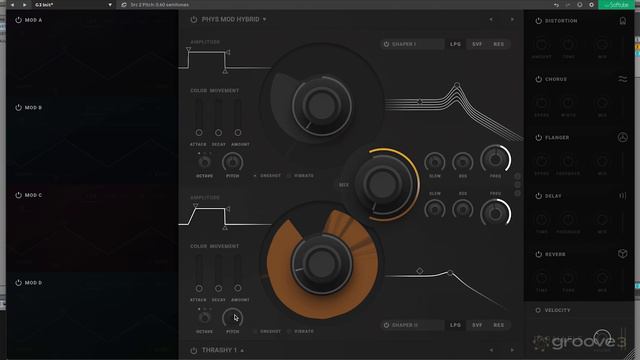Go to previous global preset in top bar
This screenshot has height=360, width=640.
13,5
